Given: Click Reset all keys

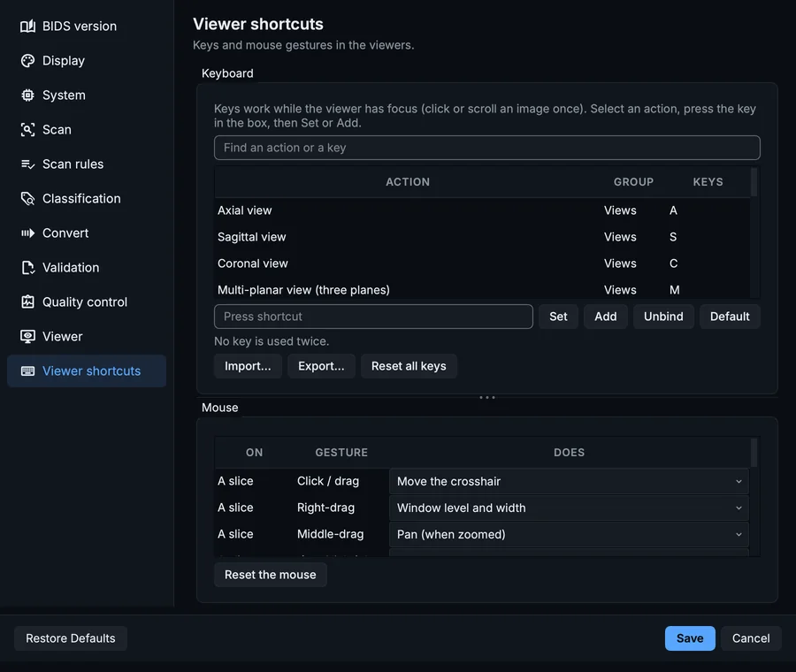Looking at the screenshot, I should click(409, 366).
